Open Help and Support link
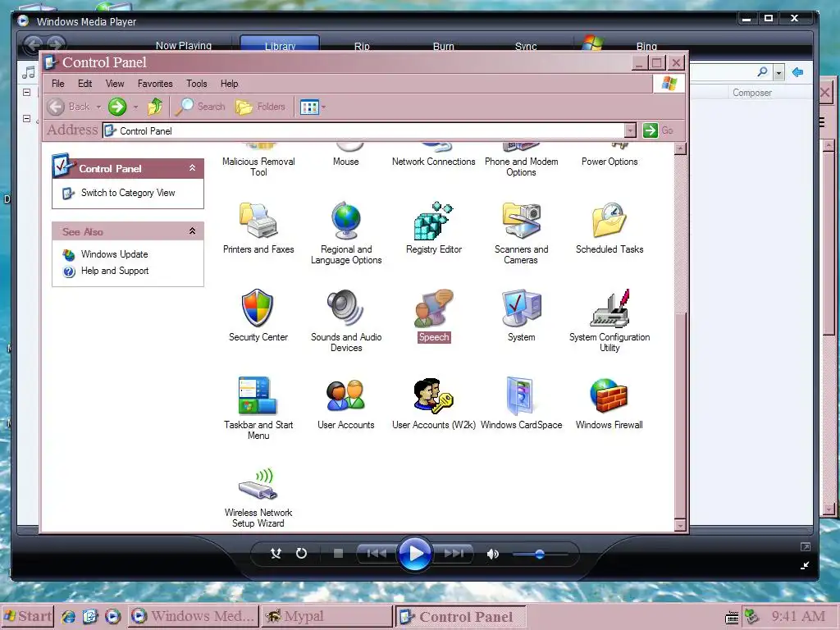The width and height of the screenshot is (840, 630). 115,271
